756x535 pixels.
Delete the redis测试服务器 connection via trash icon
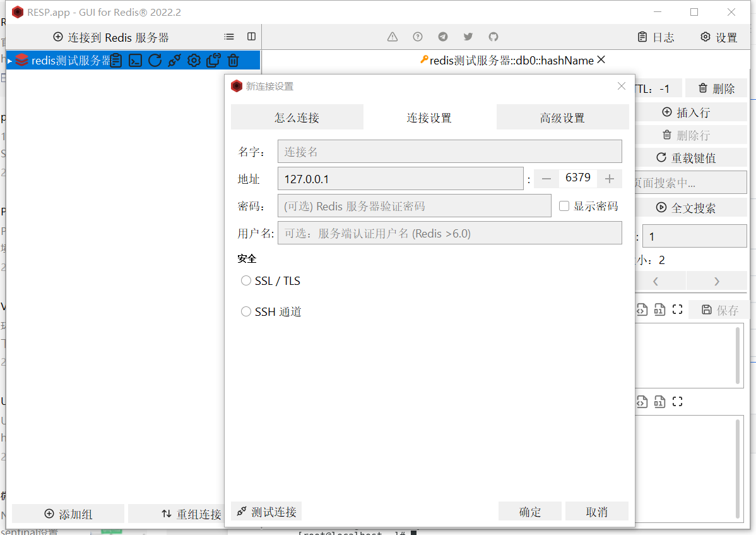pyautogui.click(x=233, y=61)
